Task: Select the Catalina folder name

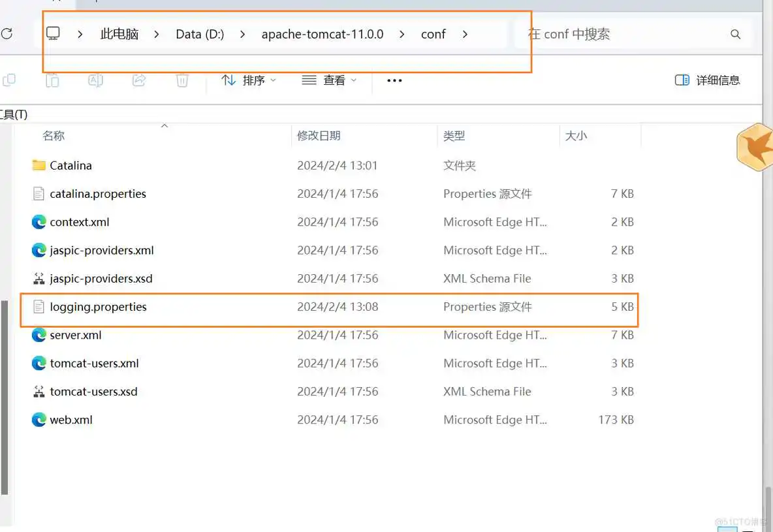Action: click(71, 166)
